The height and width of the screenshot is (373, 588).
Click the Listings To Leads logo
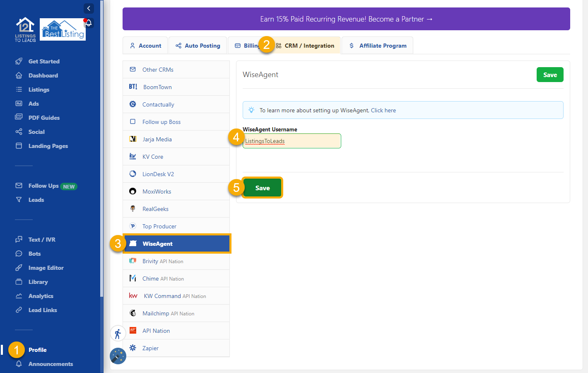(25, 29)
